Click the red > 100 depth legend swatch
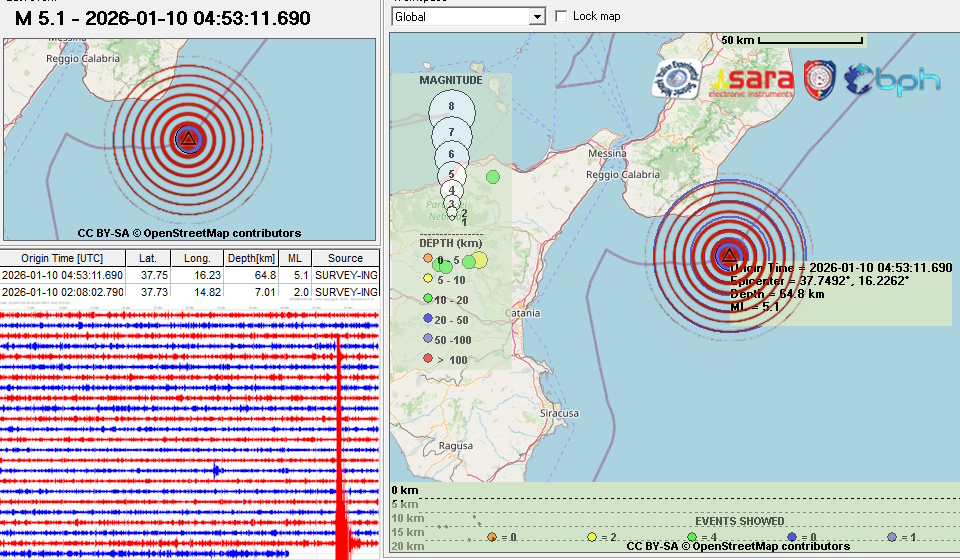The width and height of the screenshot is (960, 560). point(428,358)
